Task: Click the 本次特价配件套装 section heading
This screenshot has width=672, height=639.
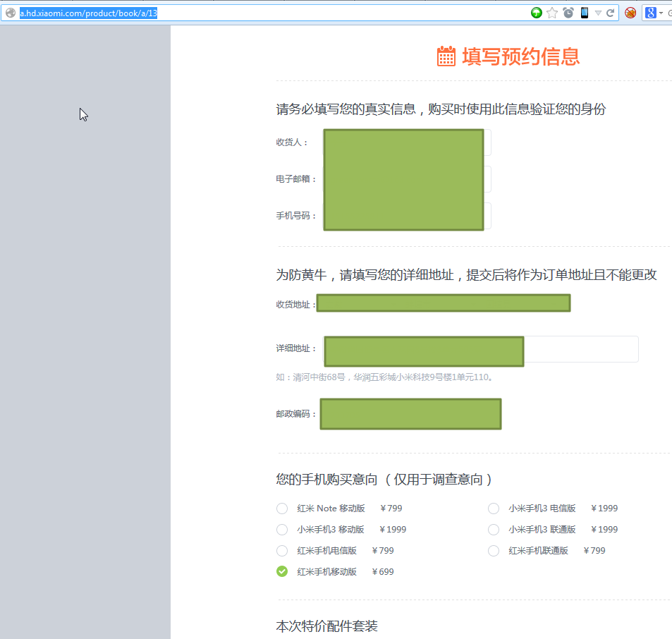Action: click(x=326, y=626)
